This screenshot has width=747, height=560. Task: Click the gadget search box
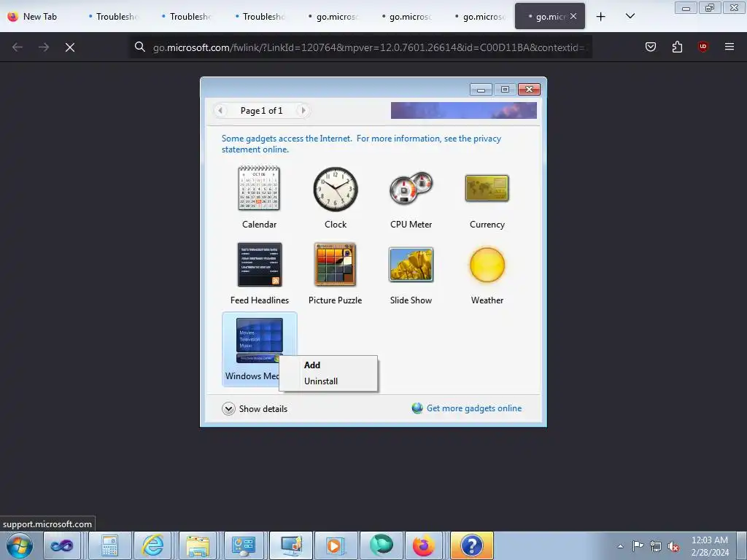(463, 111)
